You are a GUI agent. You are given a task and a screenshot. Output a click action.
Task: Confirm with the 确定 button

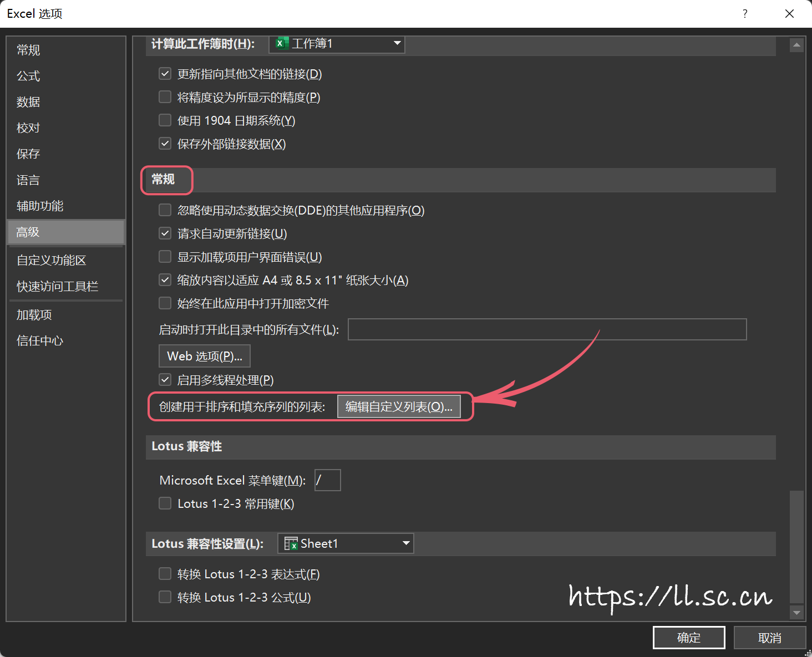[689, 638]
